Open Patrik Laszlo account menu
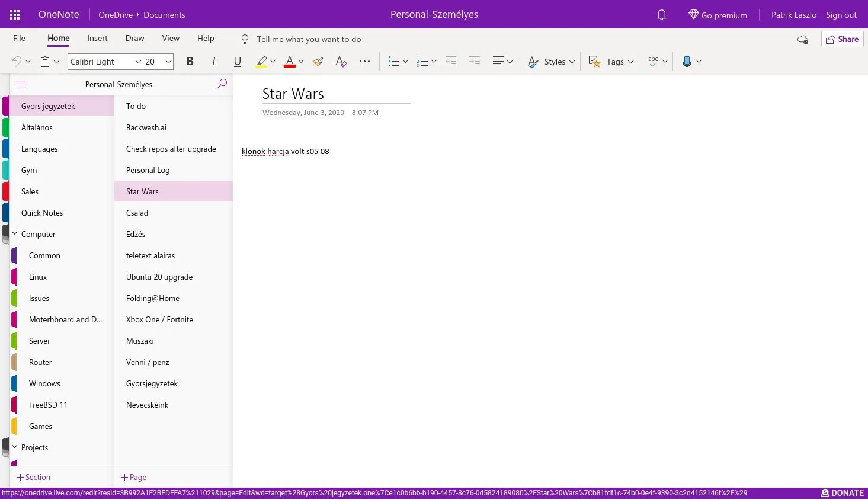This screenshot has width=868, height=499. point(793,15)
